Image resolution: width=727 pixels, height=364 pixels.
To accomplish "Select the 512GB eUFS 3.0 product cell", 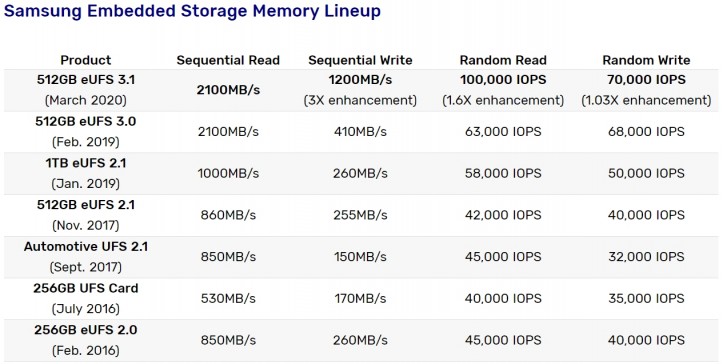I will (86, 132).
